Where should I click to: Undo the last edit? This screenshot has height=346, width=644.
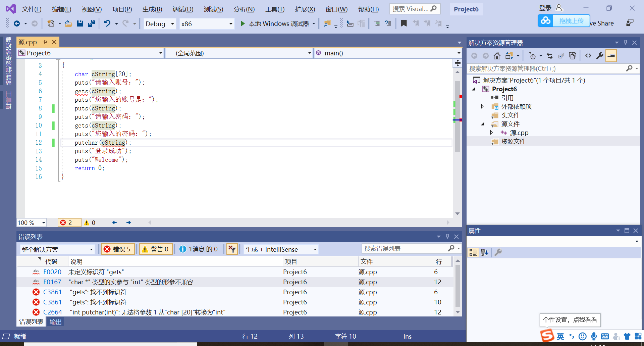click(x=107, y=23)
